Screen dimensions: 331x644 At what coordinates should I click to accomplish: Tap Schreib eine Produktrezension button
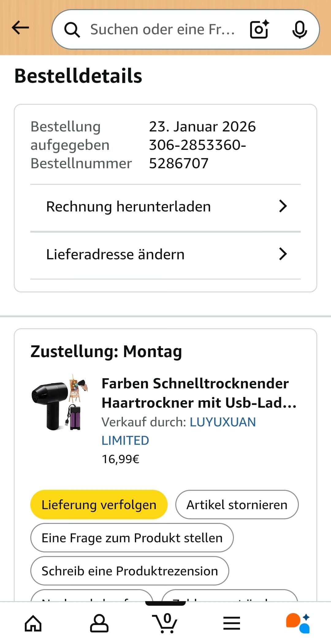tap(130, 571)
